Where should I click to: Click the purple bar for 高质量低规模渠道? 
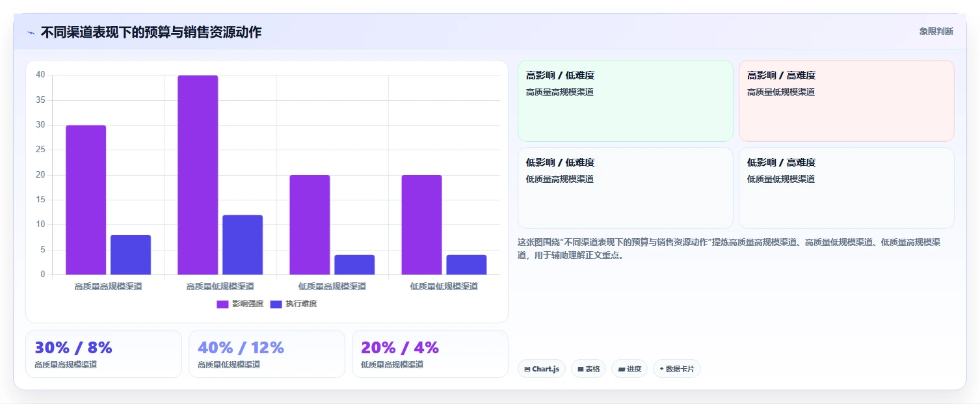coord(198,175)
